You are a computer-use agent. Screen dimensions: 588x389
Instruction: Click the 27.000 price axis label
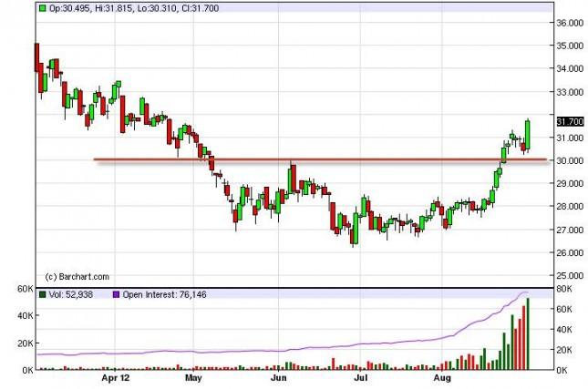570,230
